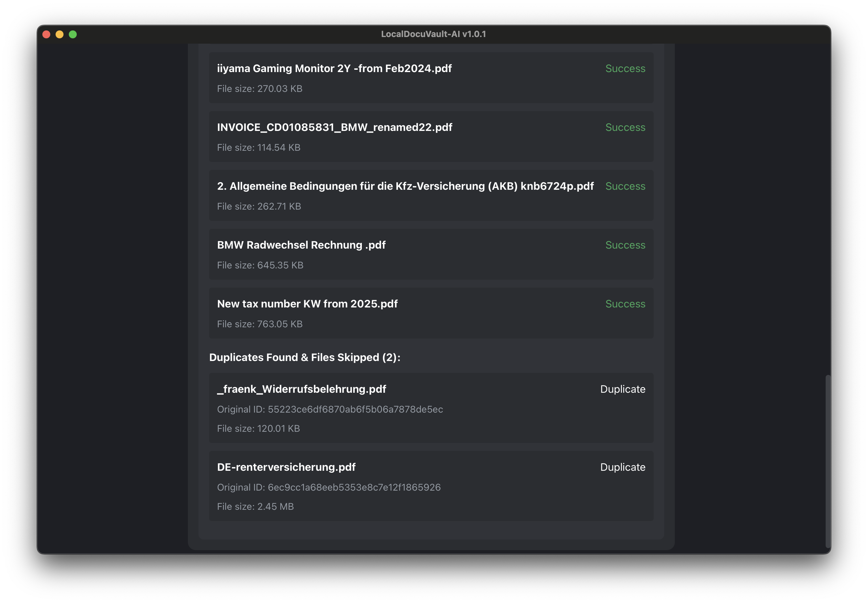
Task: Select INVOICE_CD01085831_BMW_renamed22.pdf filename
Action: pyautogui.click(x=334, y=127)
